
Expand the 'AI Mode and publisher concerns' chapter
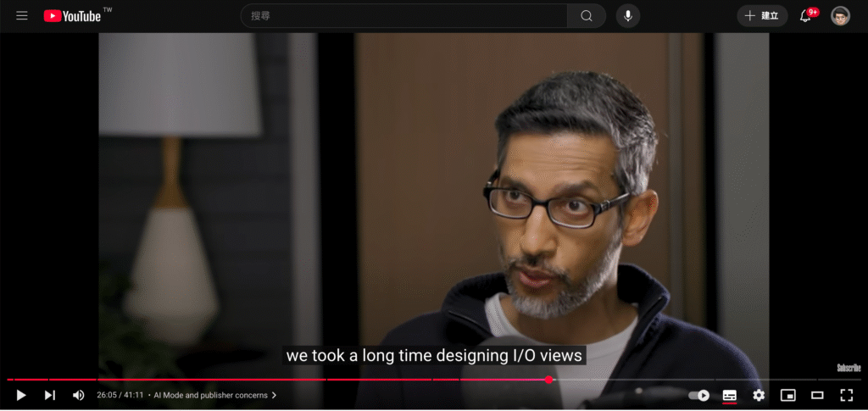pos(215,396)
